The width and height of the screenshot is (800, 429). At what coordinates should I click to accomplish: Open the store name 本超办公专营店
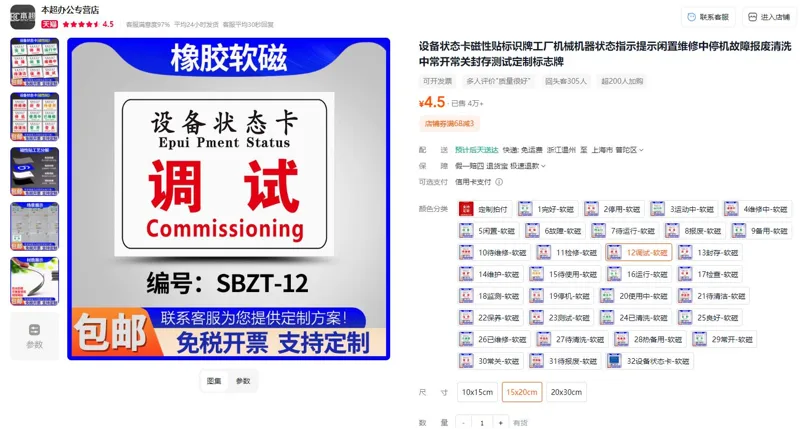[70, 10]
